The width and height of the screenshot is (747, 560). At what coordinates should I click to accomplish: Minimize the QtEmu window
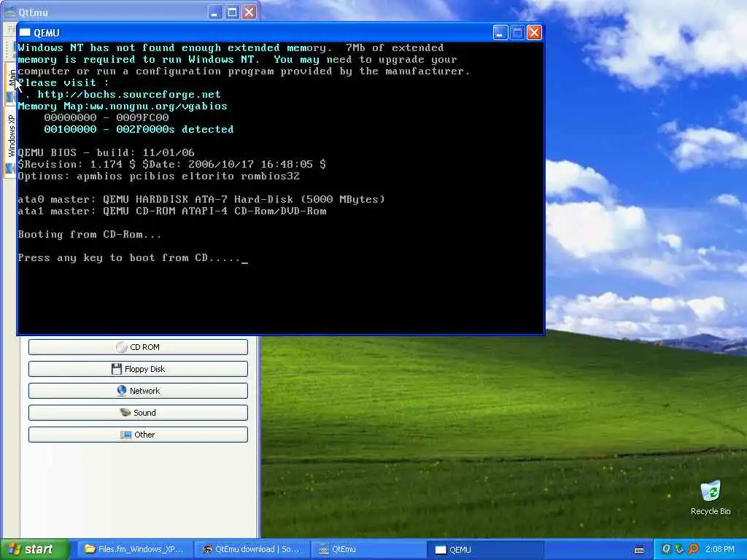click(x=215, y=12)
